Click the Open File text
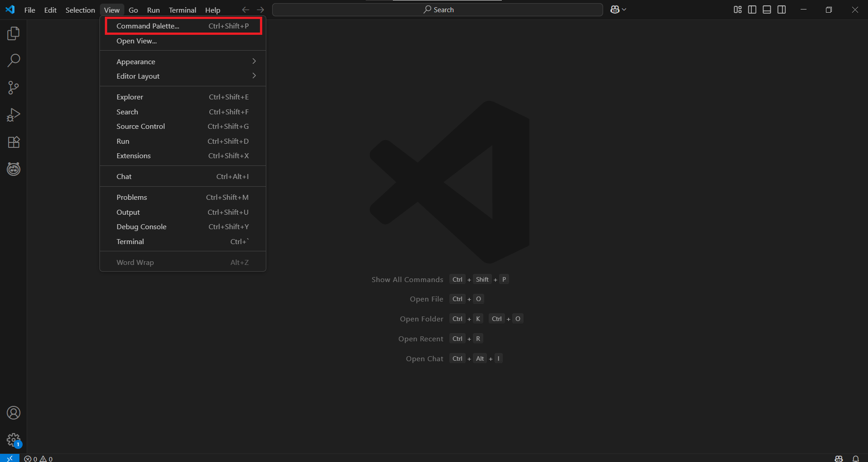This screenshot has width=868, height=462. [426, 299]
